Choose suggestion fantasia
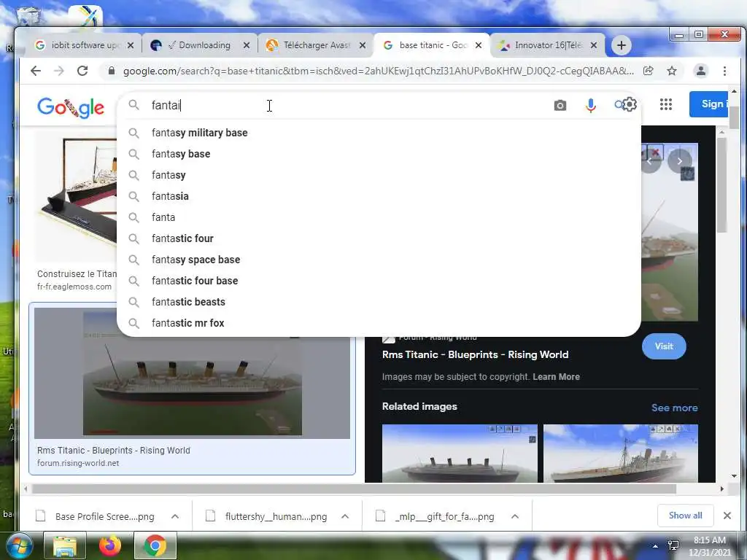747x560 pixels. click(379, 196)
